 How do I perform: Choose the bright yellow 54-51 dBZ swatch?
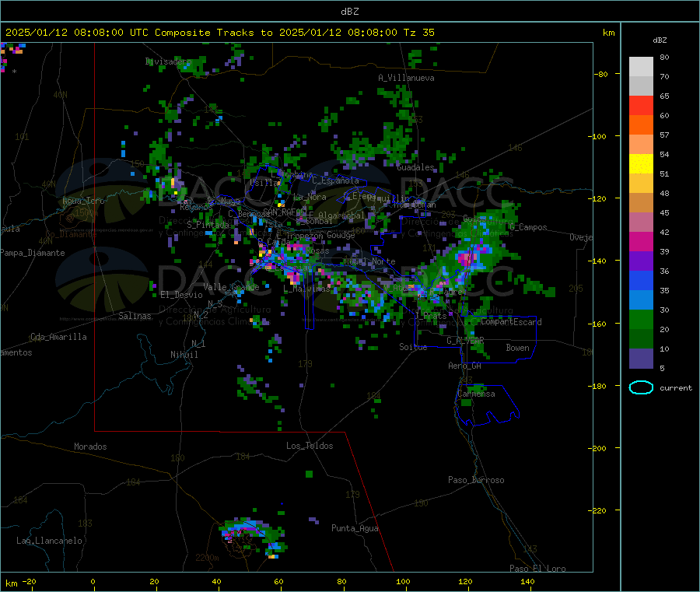coord(641,164)
